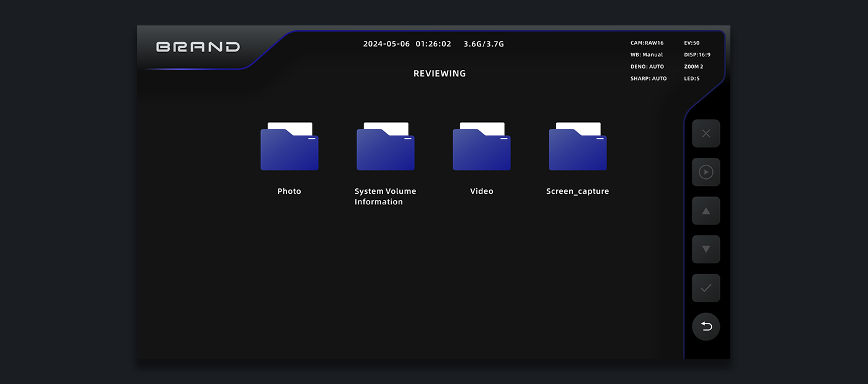Confirm selection with the checkmark button

(x=706, y=288)
